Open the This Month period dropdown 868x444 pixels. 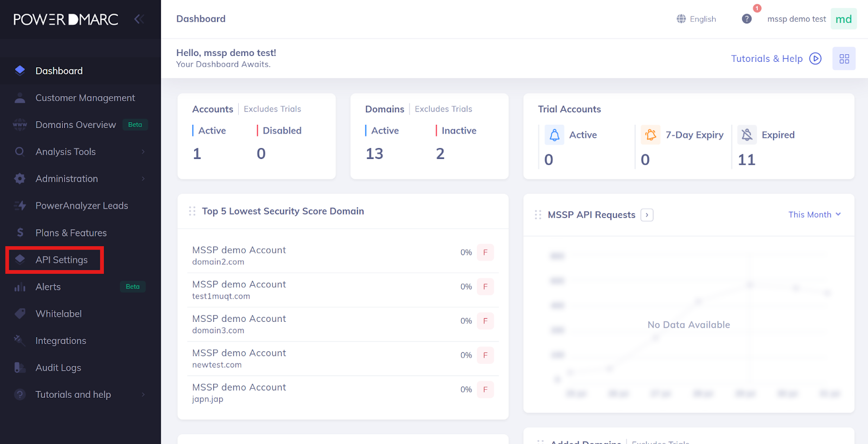pyautogui.click(x=815, y=214)
